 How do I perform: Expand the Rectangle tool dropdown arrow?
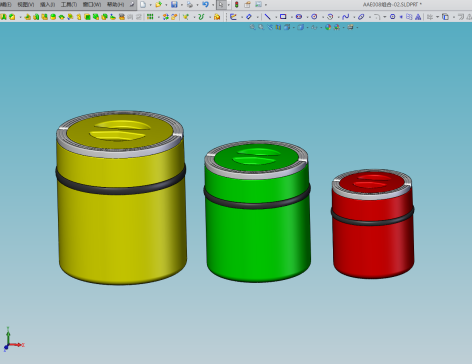click(291, 17)
